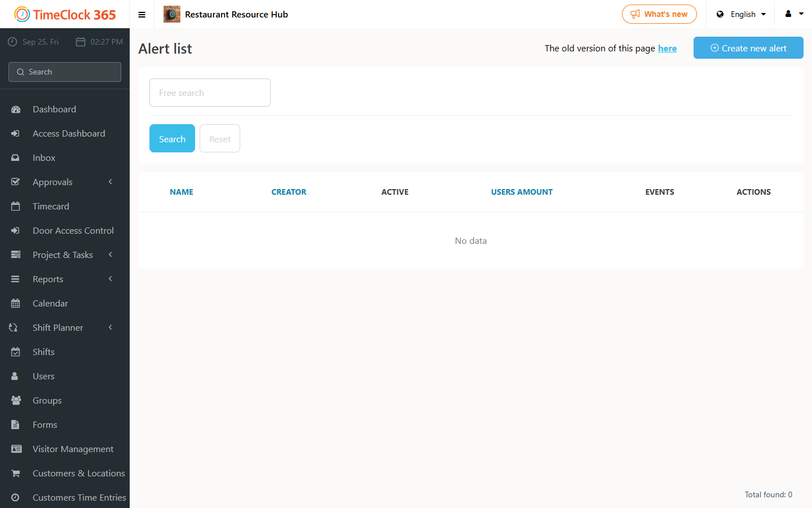Expand the Shift Planner chevron
Viewport: 812px width, 508px height.
111,327
